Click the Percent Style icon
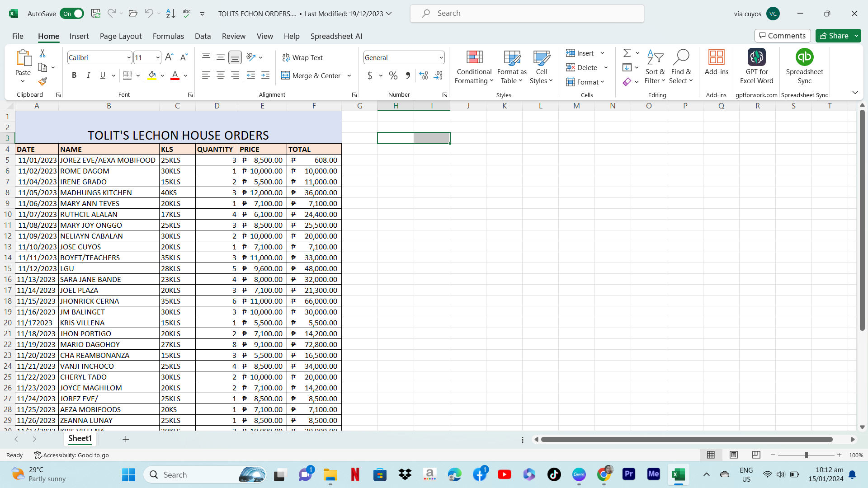Screen dimensions: 868x488 tap(393, 75)
